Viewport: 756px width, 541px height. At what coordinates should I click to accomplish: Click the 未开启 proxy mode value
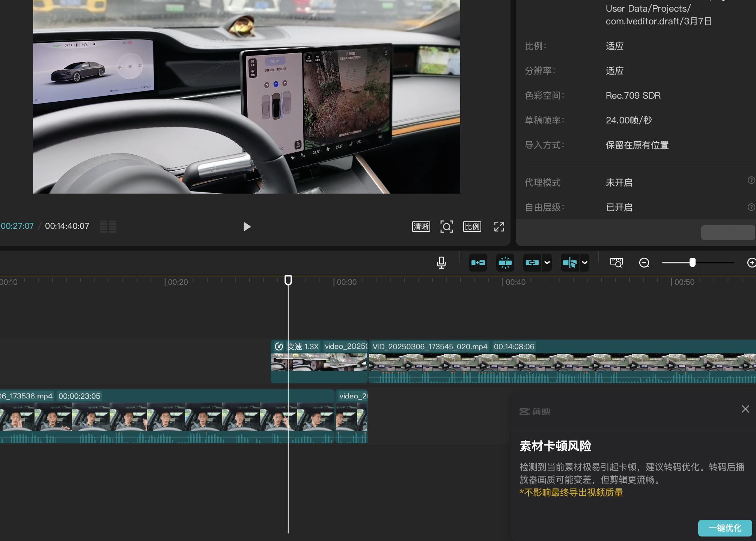619,183
